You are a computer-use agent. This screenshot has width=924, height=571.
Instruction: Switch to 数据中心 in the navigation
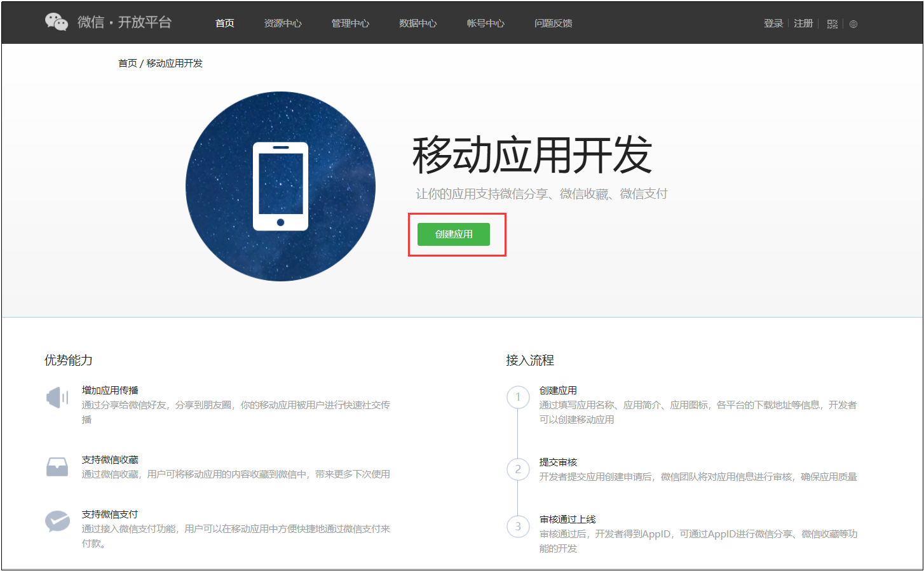(x=418, y=24)
